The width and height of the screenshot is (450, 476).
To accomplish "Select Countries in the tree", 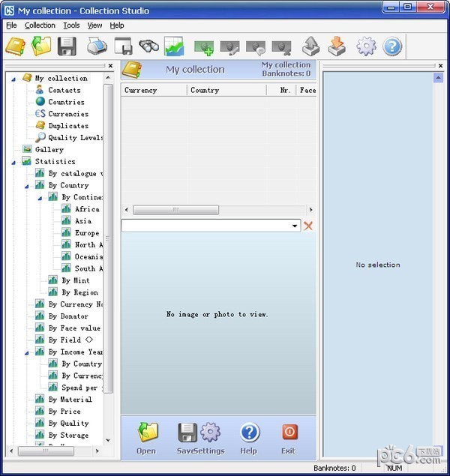I will click(66, 102).
